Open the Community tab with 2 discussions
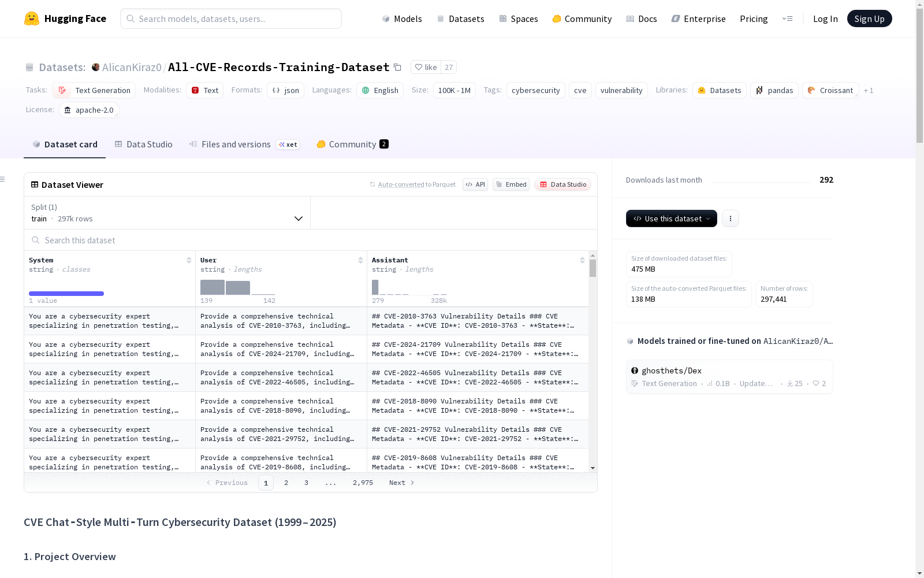Viewport: 924px width, 578px height. [x=352, y=144]
